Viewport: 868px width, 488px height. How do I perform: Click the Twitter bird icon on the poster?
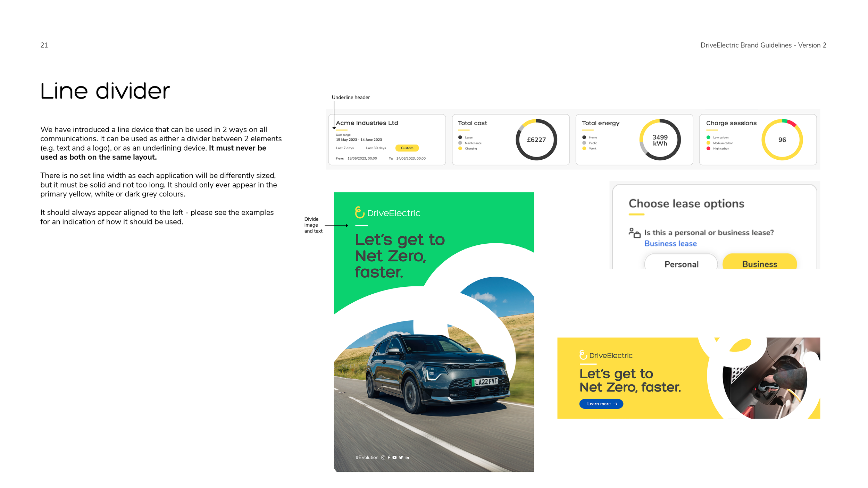tap(401, 457)
